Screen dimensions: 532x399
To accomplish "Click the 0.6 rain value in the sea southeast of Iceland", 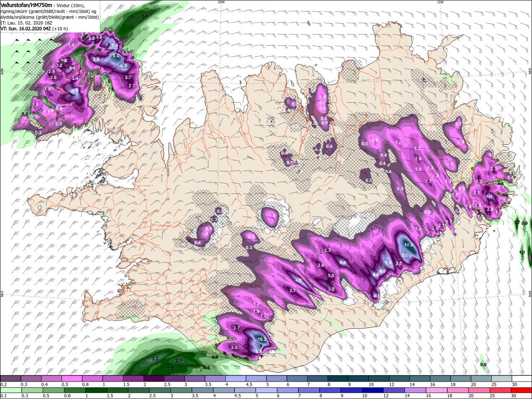I will click(x=483, y=365).
